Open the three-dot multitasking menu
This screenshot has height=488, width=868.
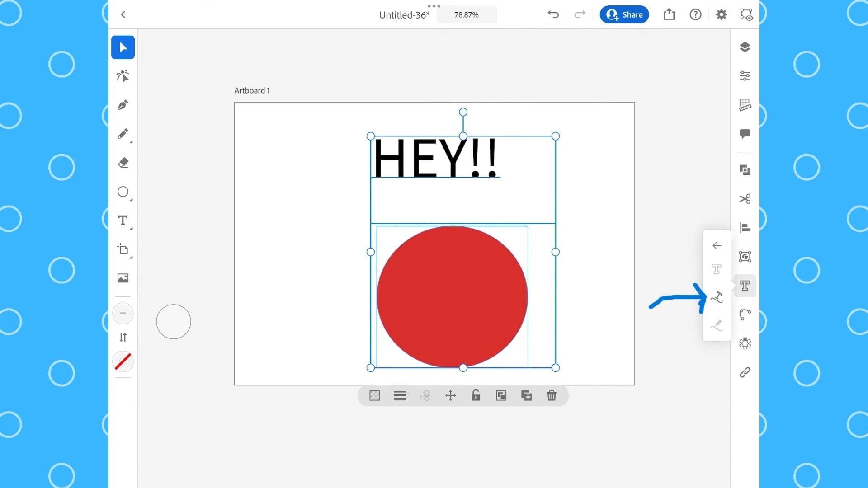434,6
